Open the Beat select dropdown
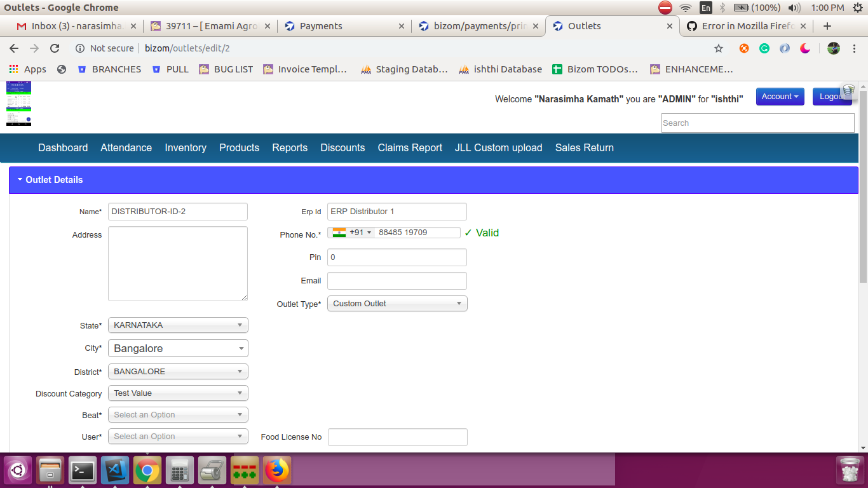The width and height of the screenshot is (868, 488). [x=178, y=415]
